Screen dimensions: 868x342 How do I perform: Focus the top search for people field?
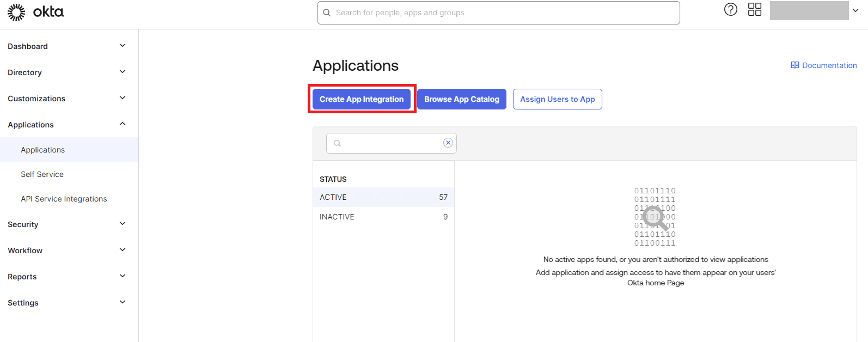tap(501, 13)
